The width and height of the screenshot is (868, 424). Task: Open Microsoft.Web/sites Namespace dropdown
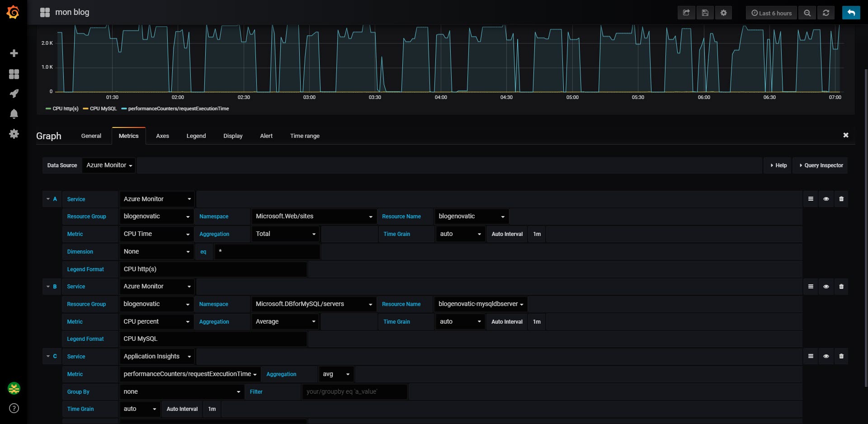[314, 217]
